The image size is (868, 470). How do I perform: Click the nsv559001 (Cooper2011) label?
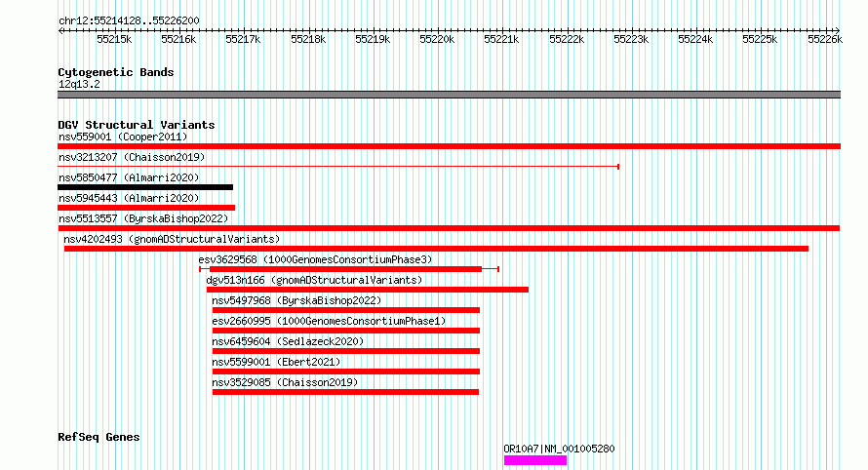tap(123, 137)
